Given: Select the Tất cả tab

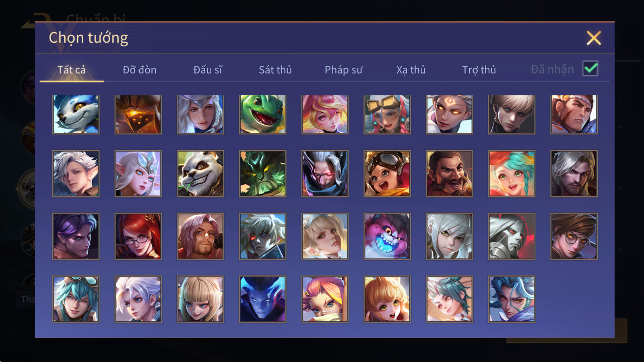Looking at the screenshot, I should click(72, 70).
